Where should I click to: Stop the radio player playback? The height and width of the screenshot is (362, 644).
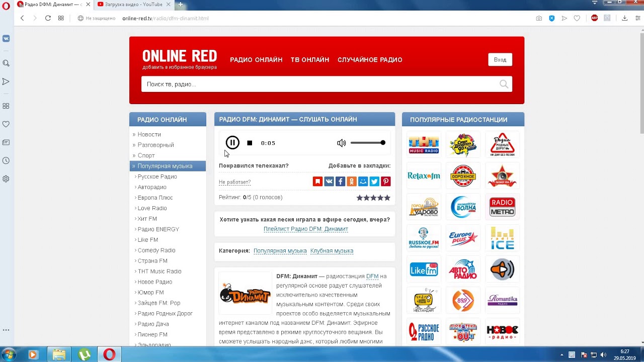tap(250, 143)
